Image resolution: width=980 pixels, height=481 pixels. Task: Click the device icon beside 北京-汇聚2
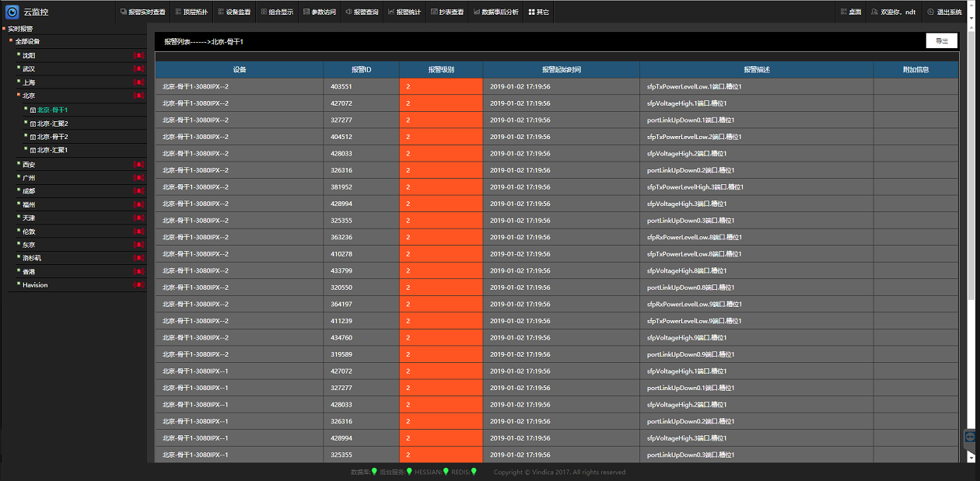tap(33, 124)
